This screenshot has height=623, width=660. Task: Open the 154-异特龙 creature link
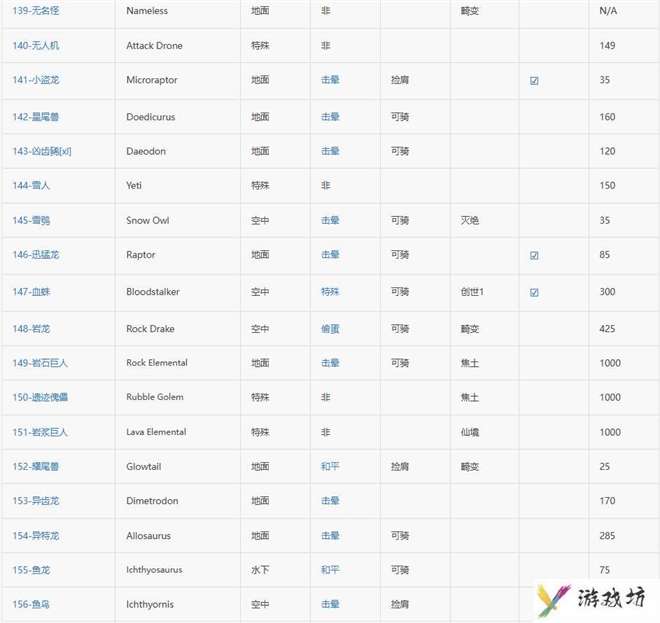click(x=36, y=535)
